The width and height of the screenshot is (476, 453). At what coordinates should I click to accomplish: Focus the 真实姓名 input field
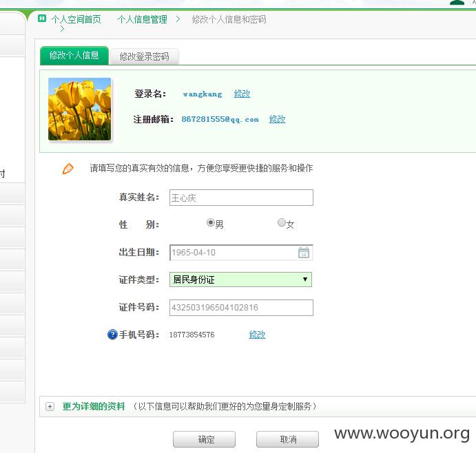[241, 198]
